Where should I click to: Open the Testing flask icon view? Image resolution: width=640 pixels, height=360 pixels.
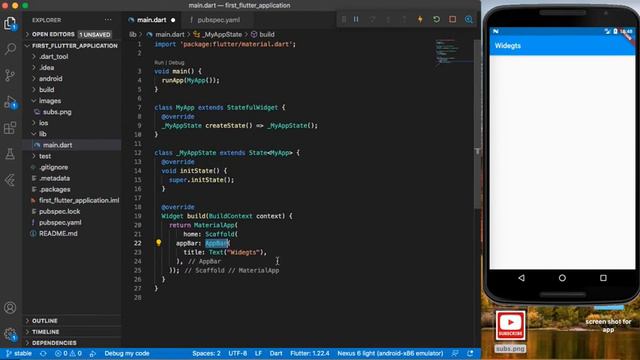point(10,154)
